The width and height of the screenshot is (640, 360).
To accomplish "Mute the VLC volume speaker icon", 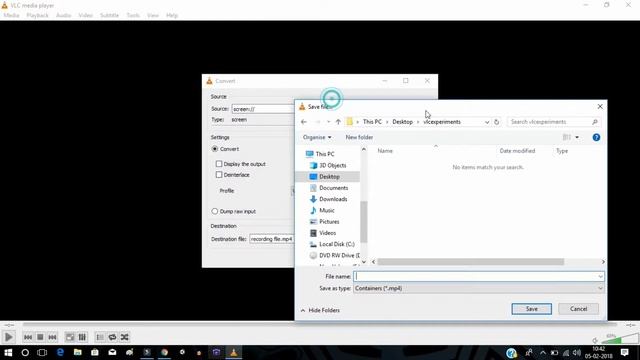I will tap(595, 340).
